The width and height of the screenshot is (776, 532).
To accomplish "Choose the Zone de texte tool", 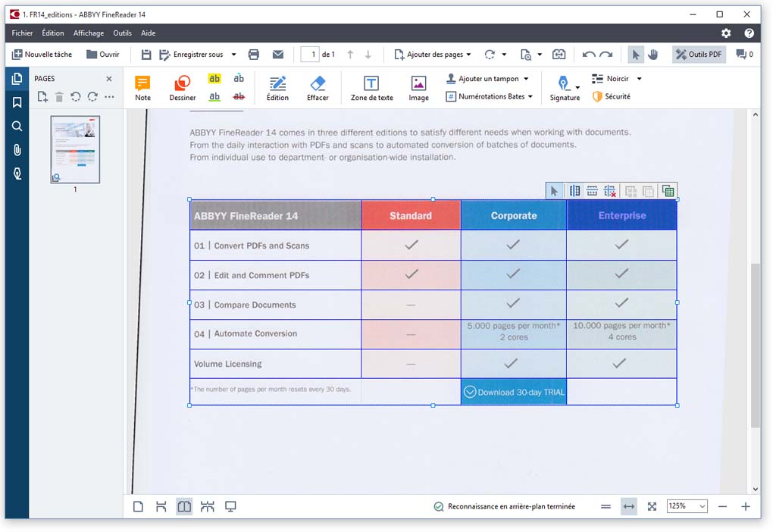I will pos(371,88).
